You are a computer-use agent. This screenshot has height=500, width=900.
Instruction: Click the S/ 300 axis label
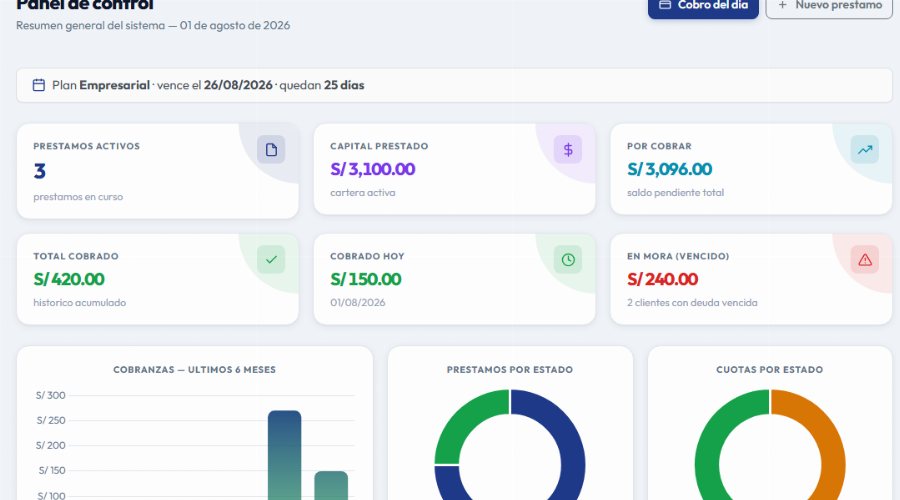pyautogui.click(x=51, y=396)
